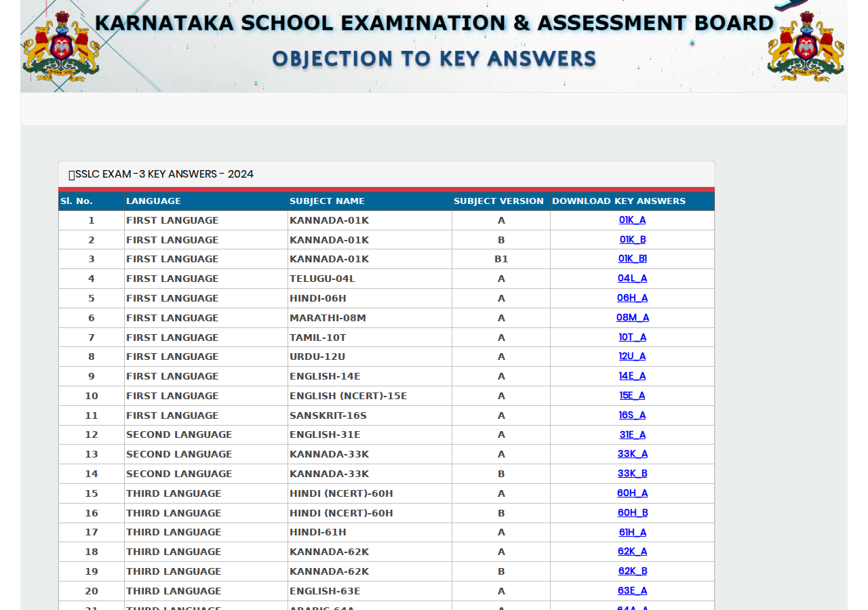Download the 12U_A Urdu key answers

(632, 357)
